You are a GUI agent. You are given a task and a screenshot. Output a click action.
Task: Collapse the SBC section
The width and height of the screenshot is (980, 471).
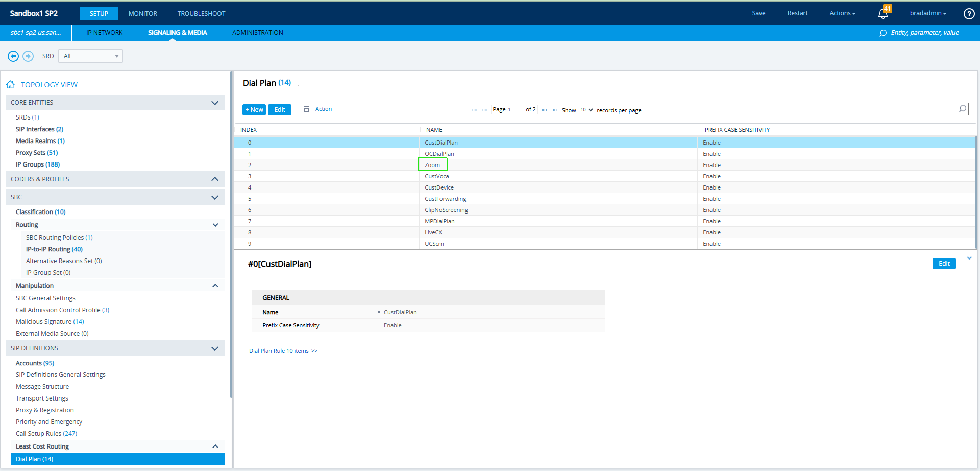coord(215,197)
